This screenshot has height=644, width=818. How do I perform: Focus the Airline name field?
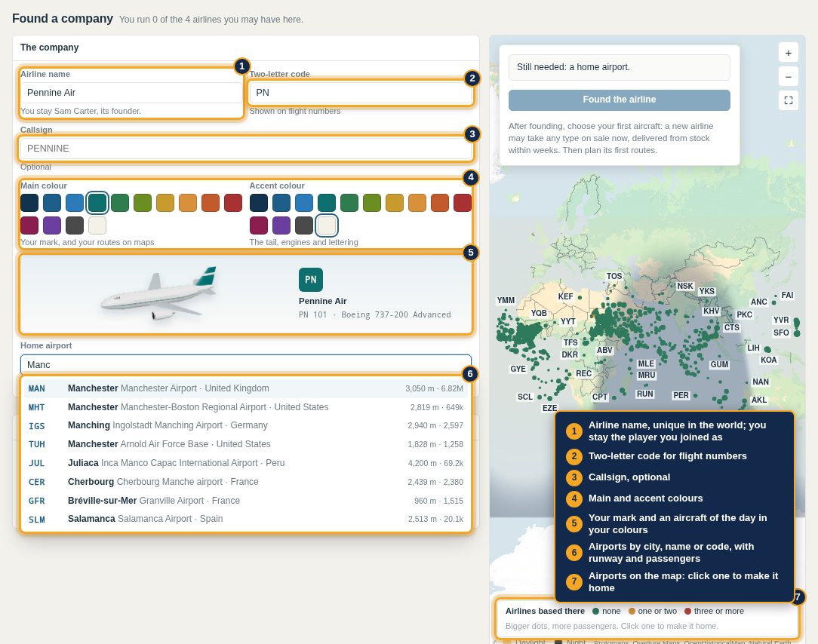pos(131,92)
